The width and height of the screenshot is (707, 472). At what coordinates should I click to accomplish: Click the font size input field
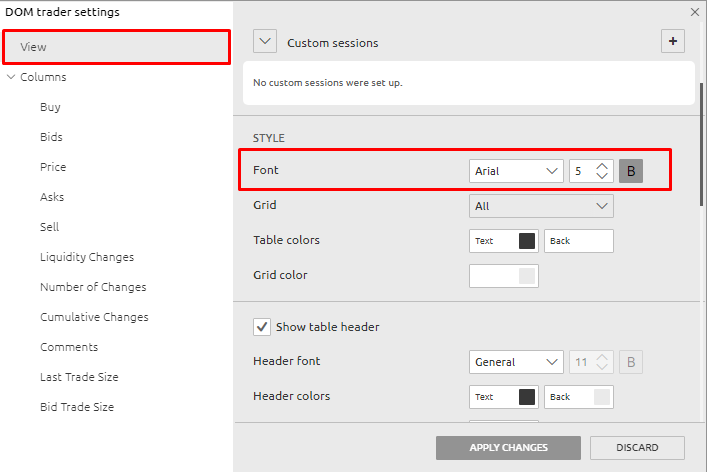pos(580,171)
